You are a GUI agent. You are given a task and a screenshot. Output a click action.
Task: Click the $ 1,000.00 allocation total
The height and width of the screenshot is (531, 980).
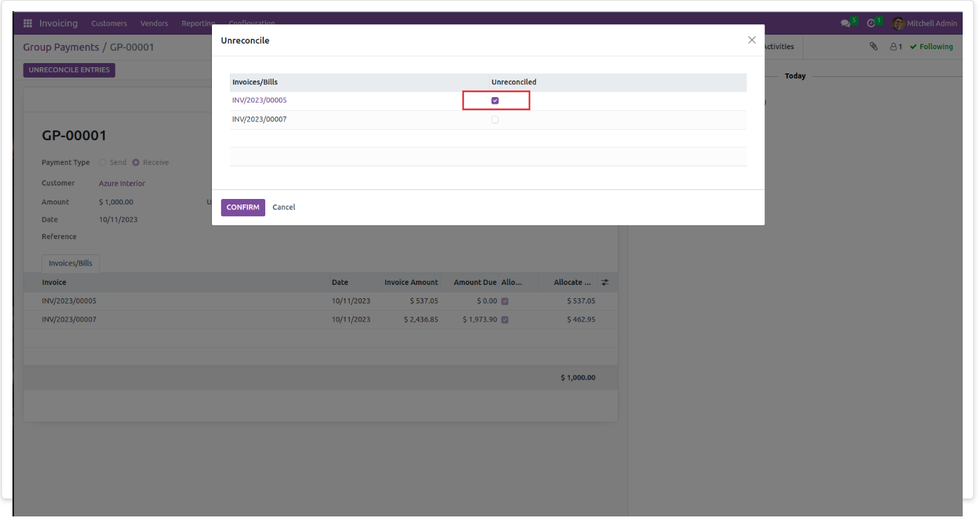tap(578, 378)
